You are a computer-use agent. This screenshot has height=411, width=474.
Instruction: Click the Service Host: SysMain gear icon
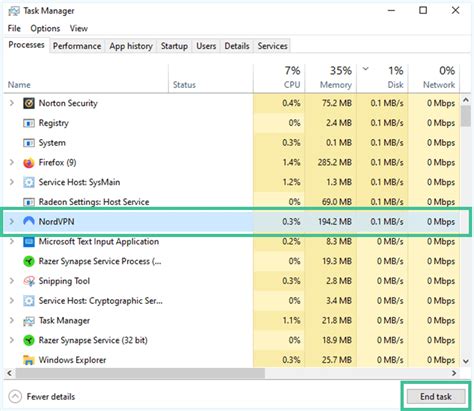29,182
